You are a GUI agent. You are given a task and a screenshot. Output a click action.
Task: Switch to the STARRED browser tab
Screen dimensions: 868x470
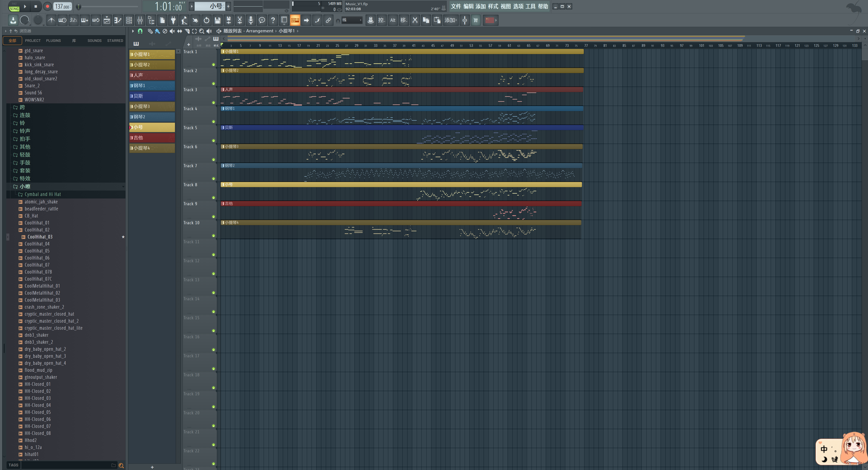click(x=115, y=41)
